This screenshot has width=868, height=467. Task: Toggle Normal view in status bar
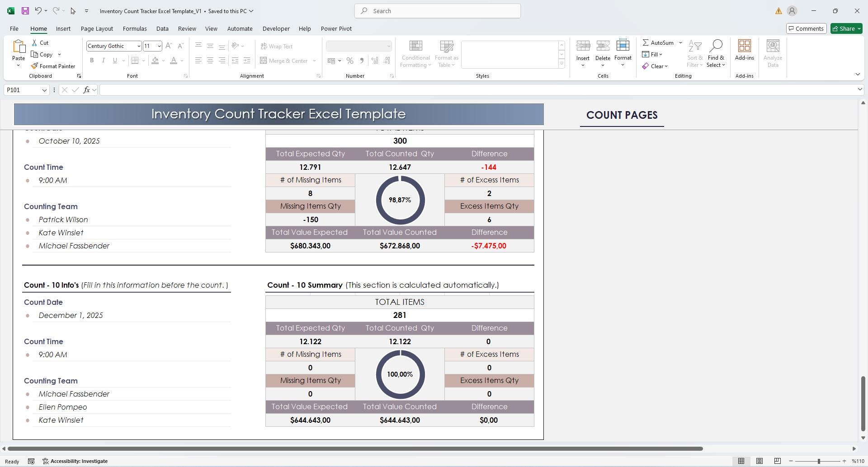pos(741,461)
